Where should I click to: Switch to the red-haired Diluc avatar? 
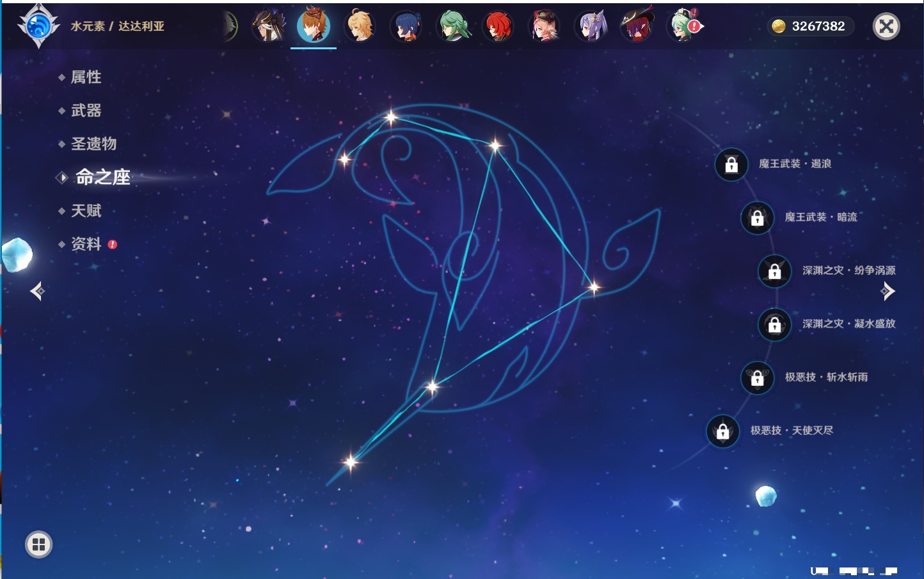498,27
